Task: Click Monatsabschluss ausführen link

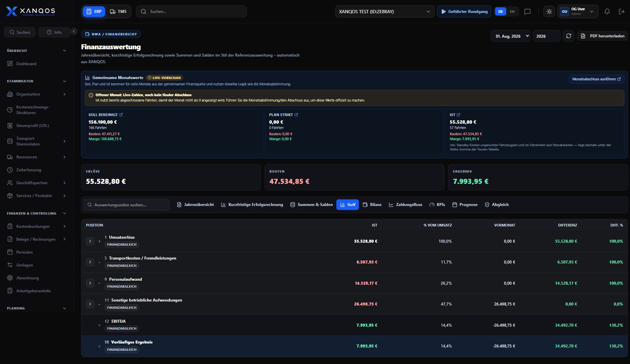Action: point(597,79)
